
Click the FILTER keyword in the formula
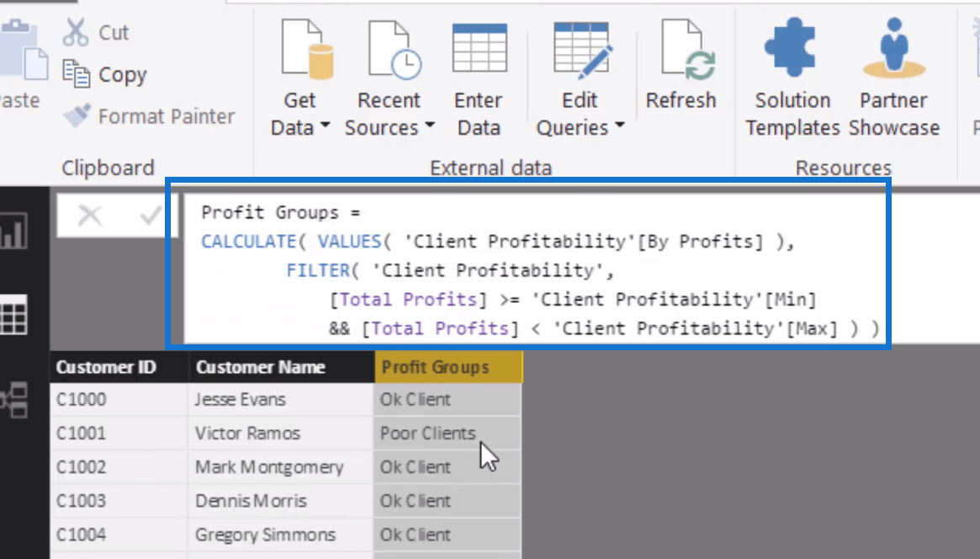tap(318, 270)
